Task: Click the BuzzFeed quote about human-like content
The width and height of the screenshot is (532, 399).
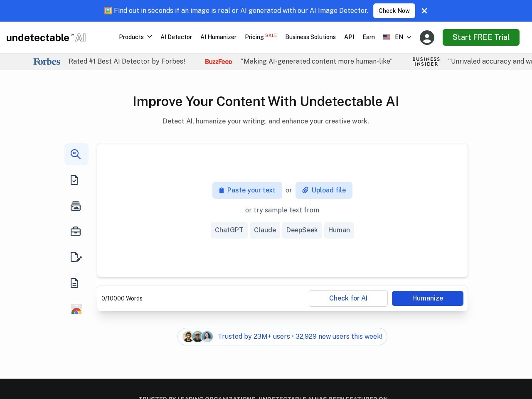Action: [x=317, y=62]
